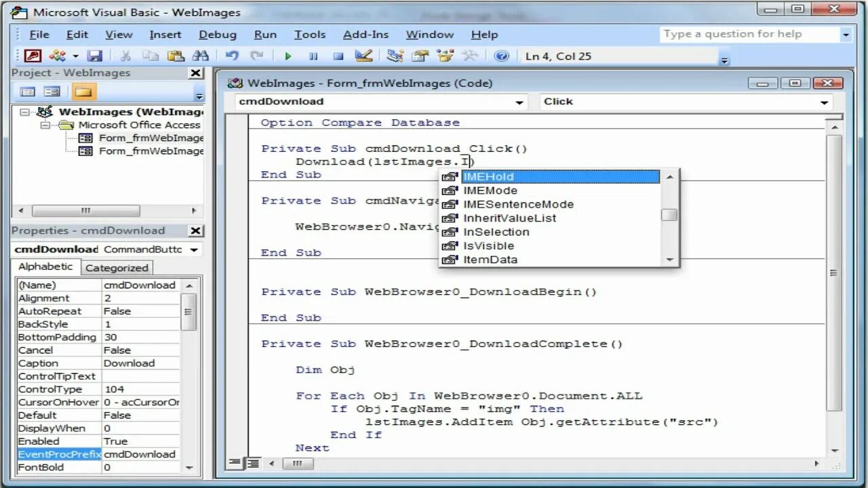Click the Project pane horizontal scrollbar
This screenshot has width=868, height=488.
(107, 211)
